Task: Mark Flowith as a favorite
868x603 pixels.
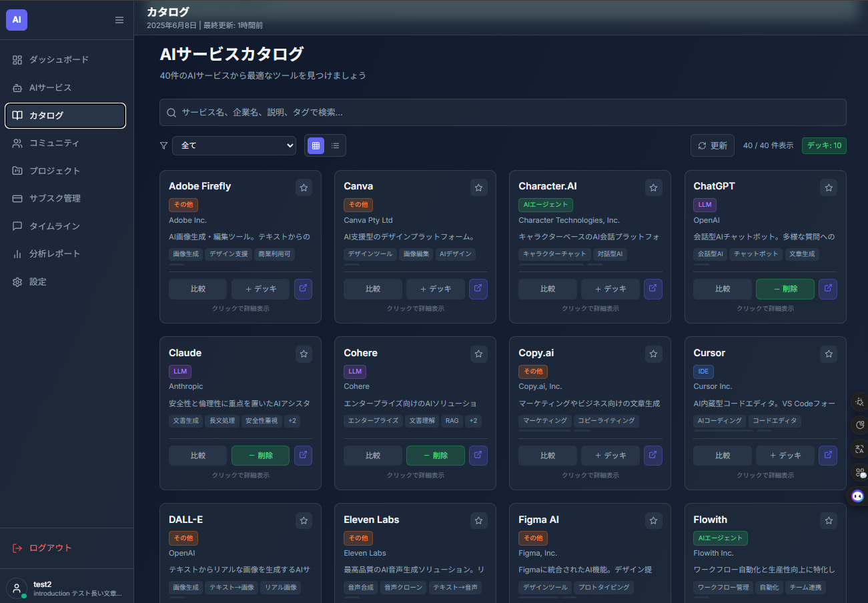Action: (829, 521)
